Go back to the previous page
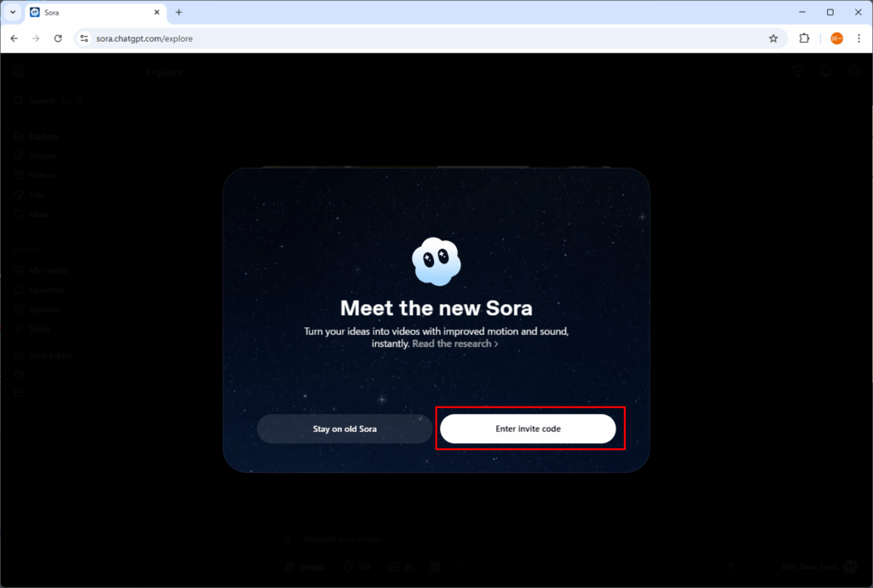The width and height of the screenshot is (873, 588). click(14, 38)
